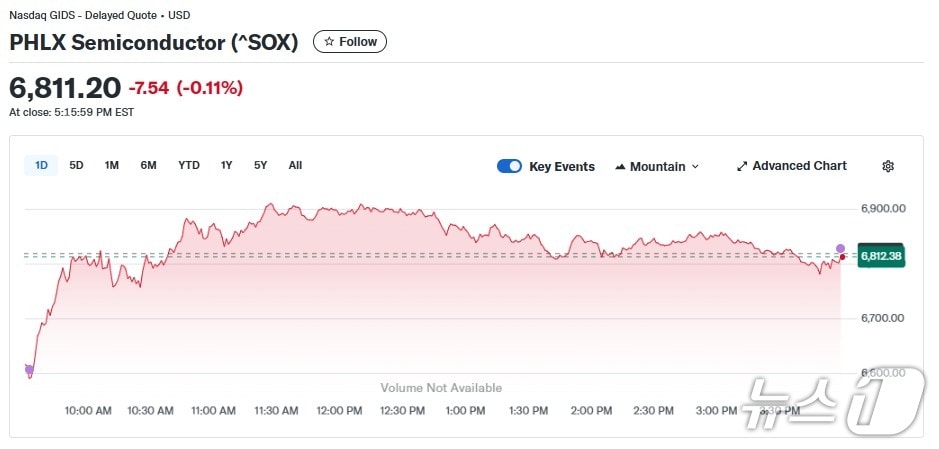This screenshot has width=939, height=449.
Task: Click the Mountain chart type icon
Action: (x=620, y=167)
